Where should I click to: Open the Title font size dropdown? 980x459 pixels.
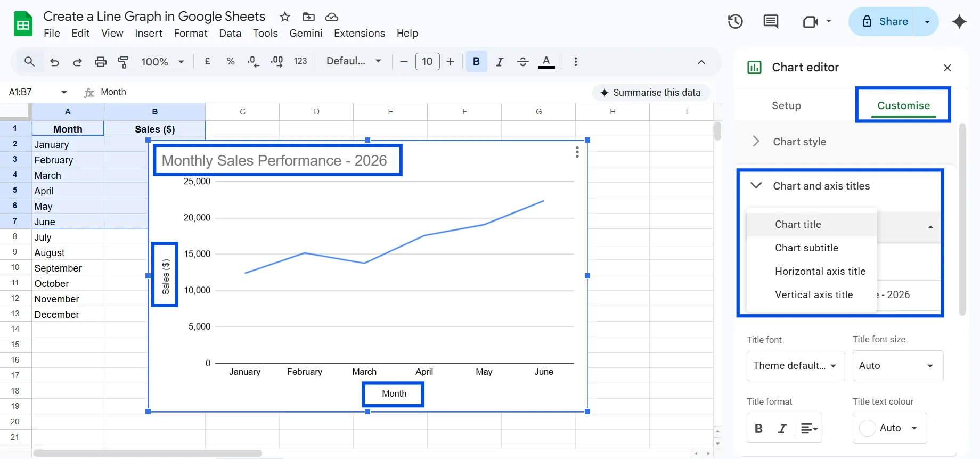coord(897,366)
